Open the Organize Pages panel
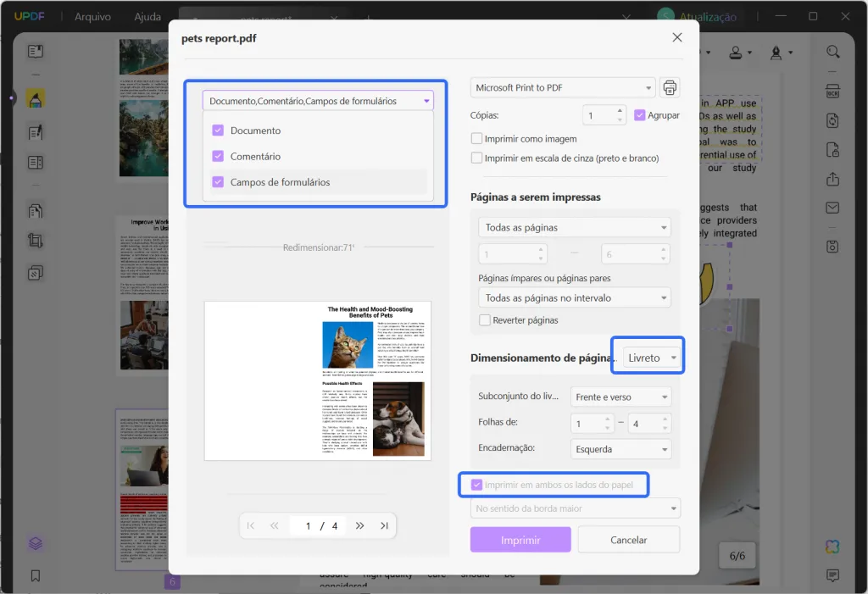 click(x=35, y=162)
